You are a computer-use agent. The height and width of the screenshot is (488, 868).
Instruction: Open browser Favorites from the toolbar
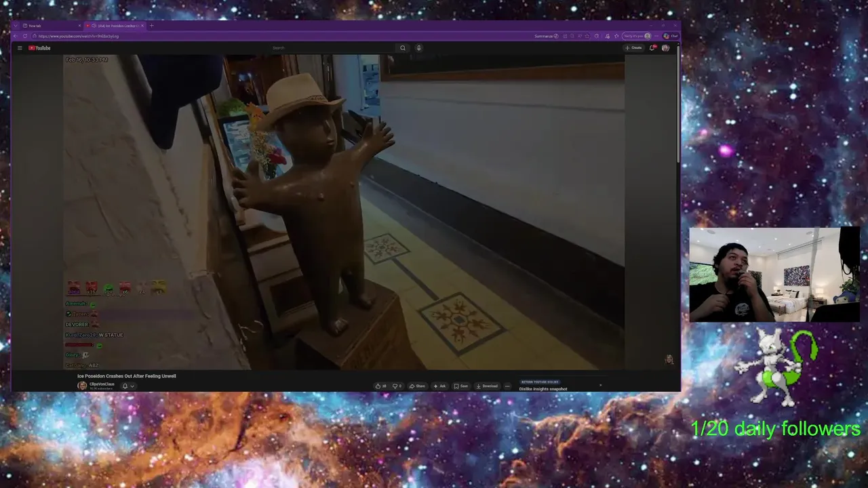[616, 36]
